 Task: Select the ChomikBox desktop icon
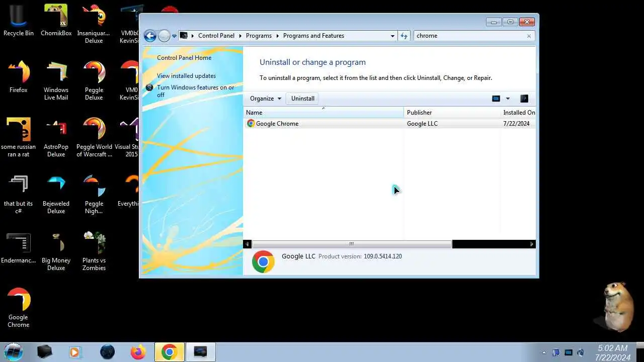point(56,21)
